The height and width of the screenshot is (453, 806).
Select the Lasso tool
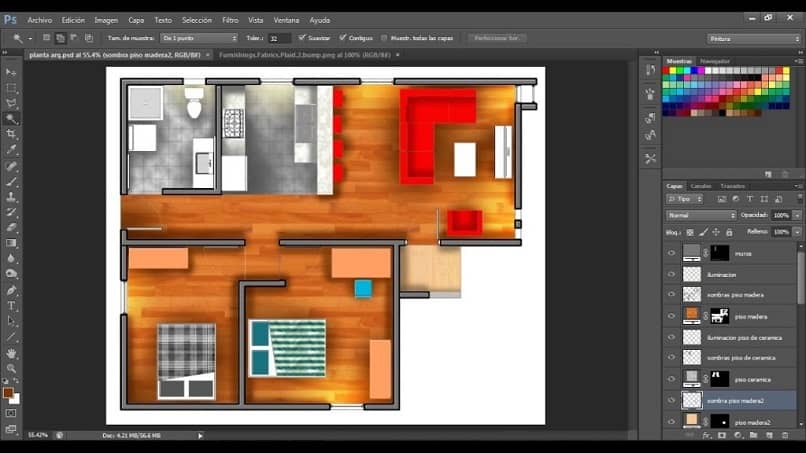[11, 103]
